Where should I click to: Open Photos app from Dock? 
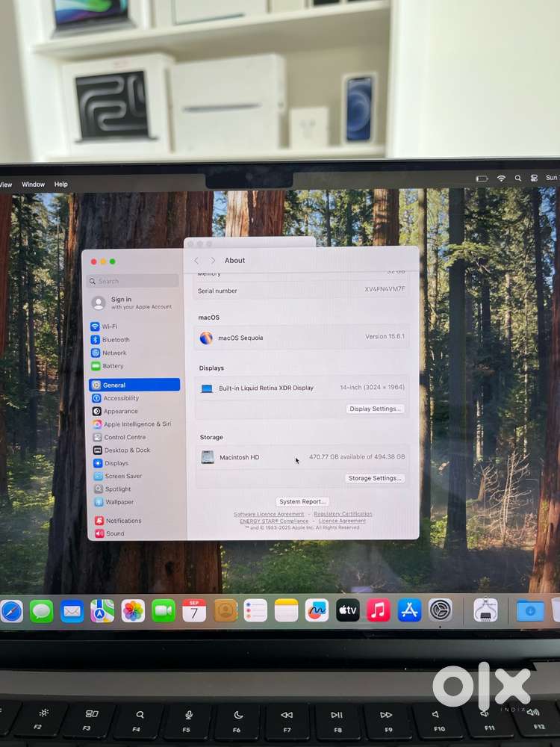(134, 611)
